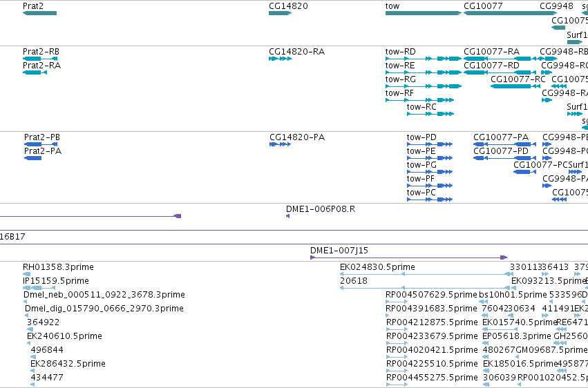Click the EK185016.5prime EST label

point(520,364)
